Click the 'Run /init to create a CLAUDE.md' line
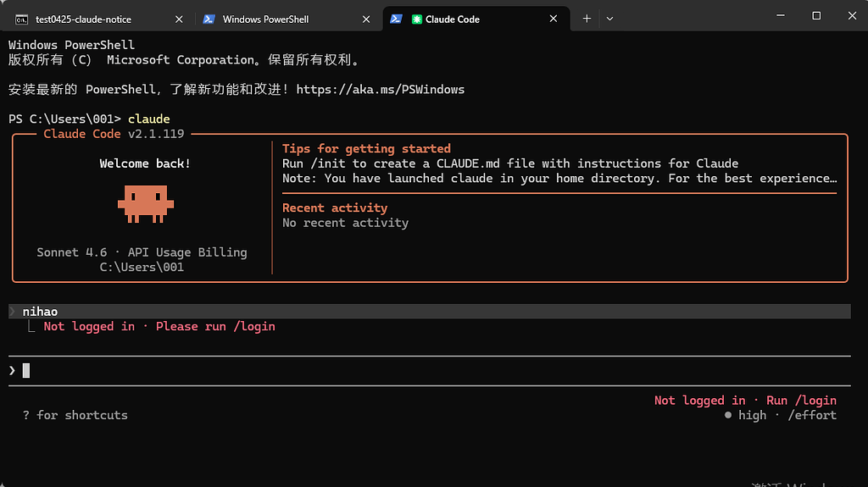The image size is (868, 487). tap(510, 163)
